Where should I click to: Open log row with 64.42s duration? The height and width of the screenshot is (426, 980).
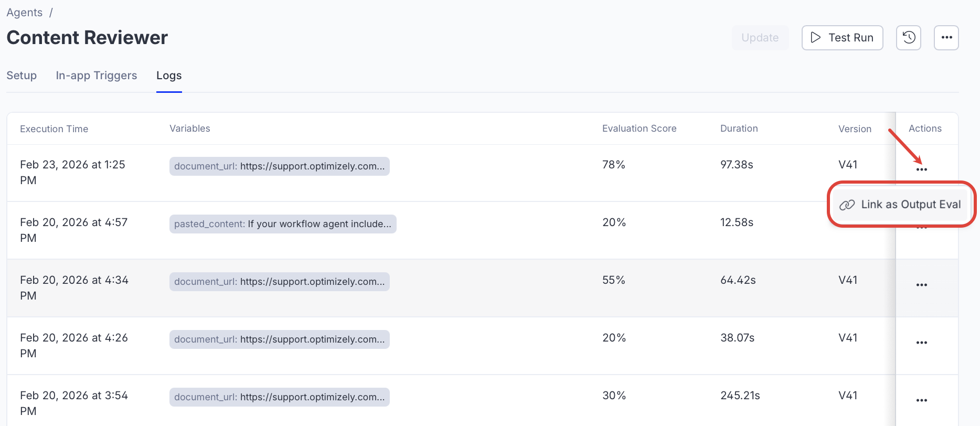pyautogui.click(x=738, y=280)
